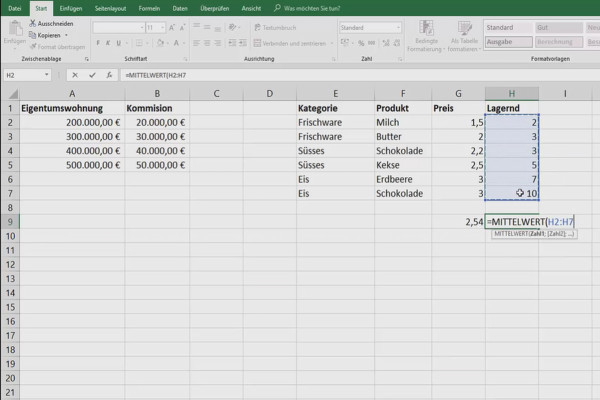Click the increase font size icon
The image size is (600, 400).
172,28
